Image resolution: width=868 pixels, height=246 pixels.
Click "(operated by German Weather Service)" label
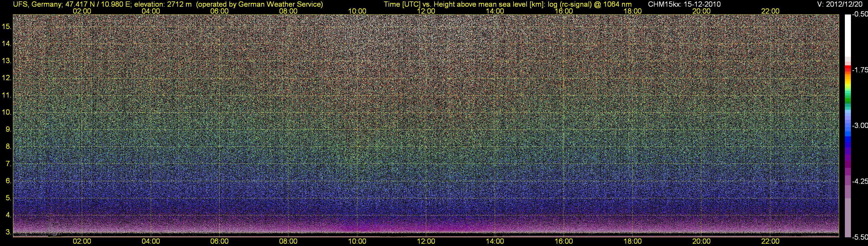tap(260, 4)
